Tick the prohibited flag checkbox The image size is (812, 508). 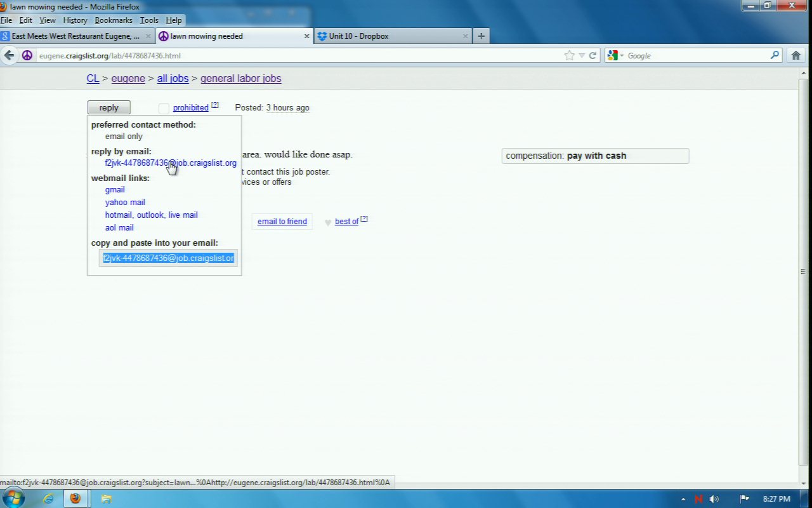coord(164,108)
